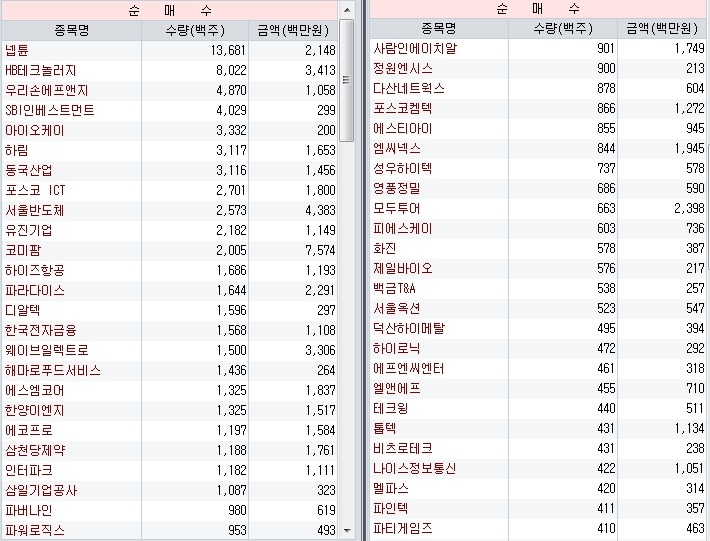Click the 종목명 column header in left table
This screenshot has width=710, height=541.
(x=72, y=30)
